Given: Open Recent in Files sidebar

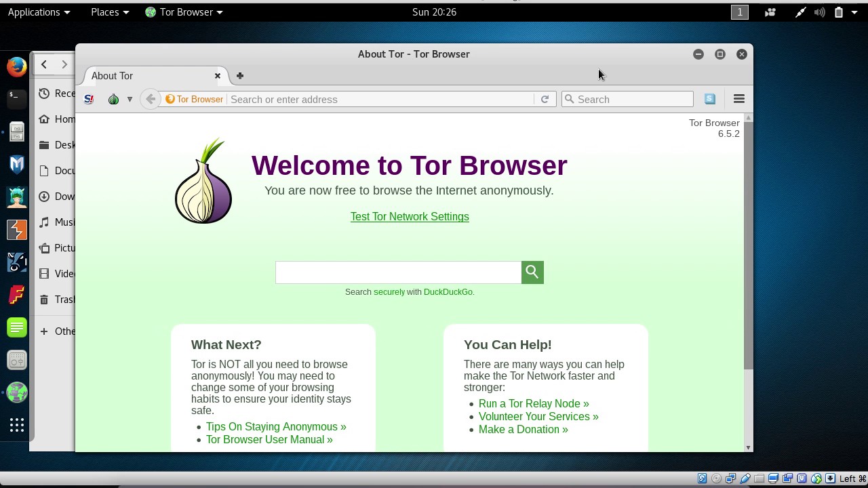Looking at the screenshot, I should coord(57,93).
